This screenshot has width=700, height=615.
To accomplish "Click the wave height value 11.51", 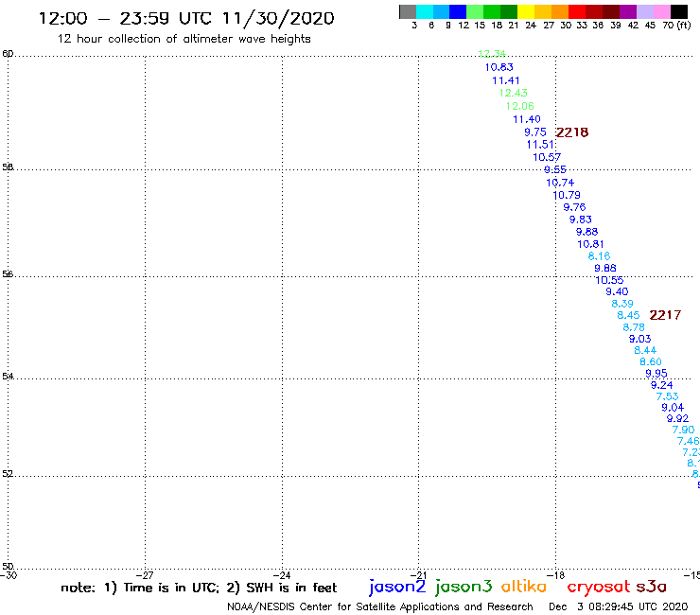I will [540, 144].
